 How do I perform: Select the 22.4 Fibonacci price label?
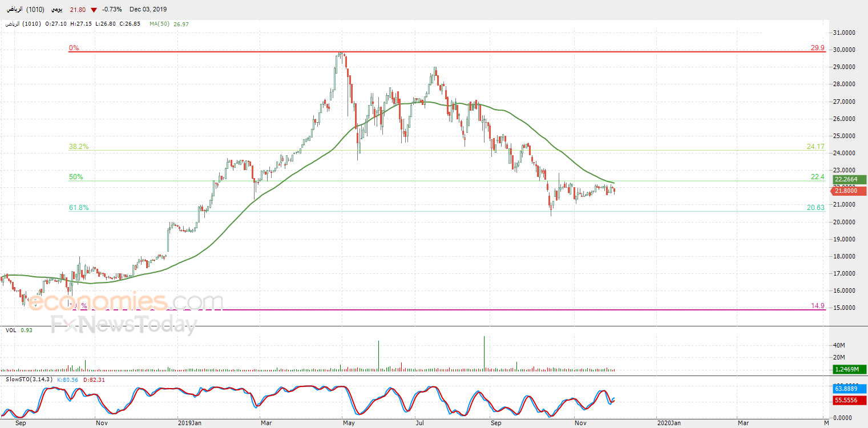coord(818,177)
